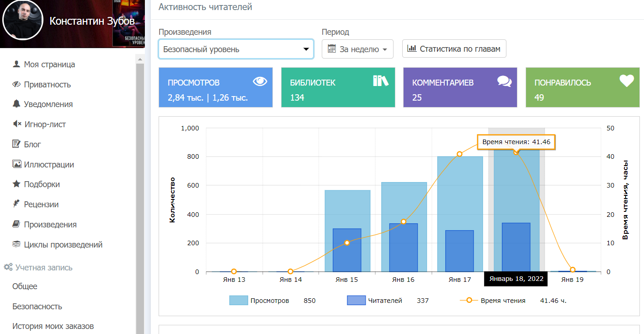644x334 pixels.
Task: Click the star icon beside Подборки
Action: click(x=17, y=184)
